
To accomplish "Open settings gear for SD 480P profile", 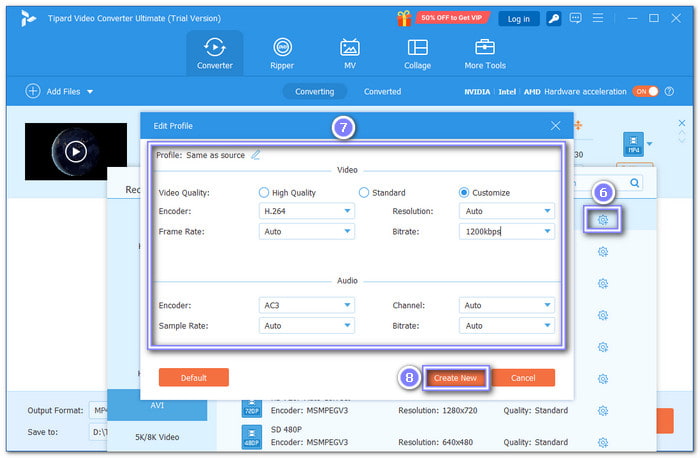I will pos(603,442).
